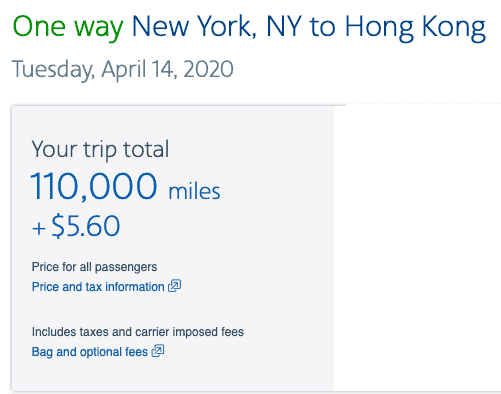Click empty white area right of trip total
The width and height of the screenshot is (501, 394).
tap(417, 247)
